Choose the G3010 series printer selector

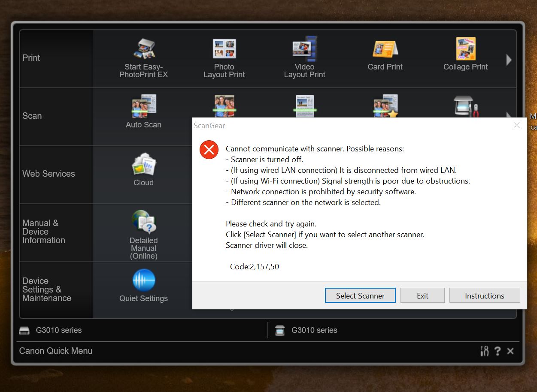click(52, 330)
